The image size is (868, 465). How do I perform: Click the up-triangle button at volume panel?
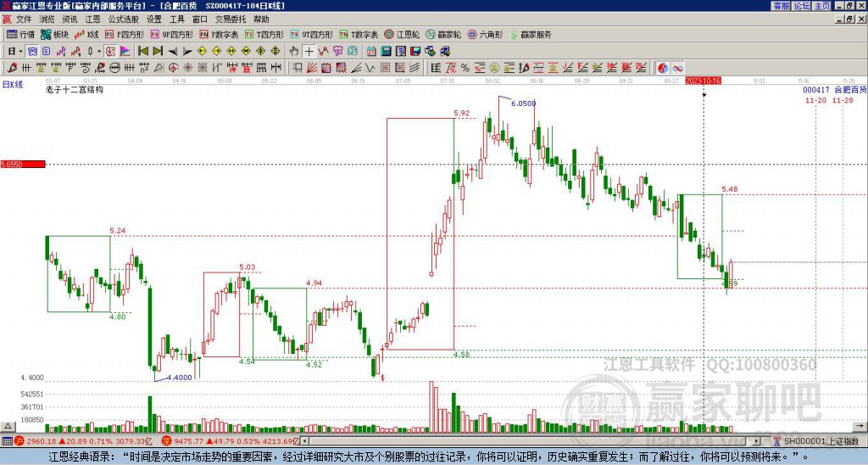[x=8, y=426]
